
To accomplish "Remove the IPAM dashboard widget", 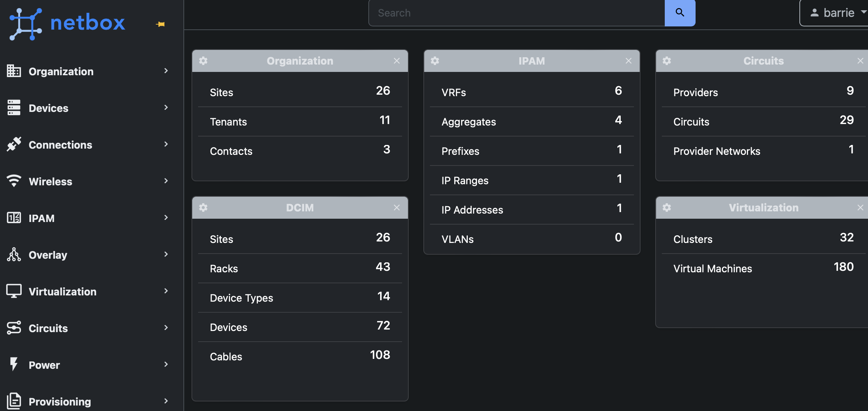I will pos(628,61).
